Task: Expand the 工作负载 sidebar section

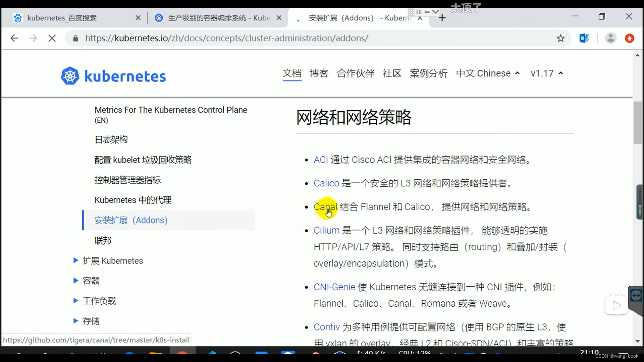Action: point(75,301)
